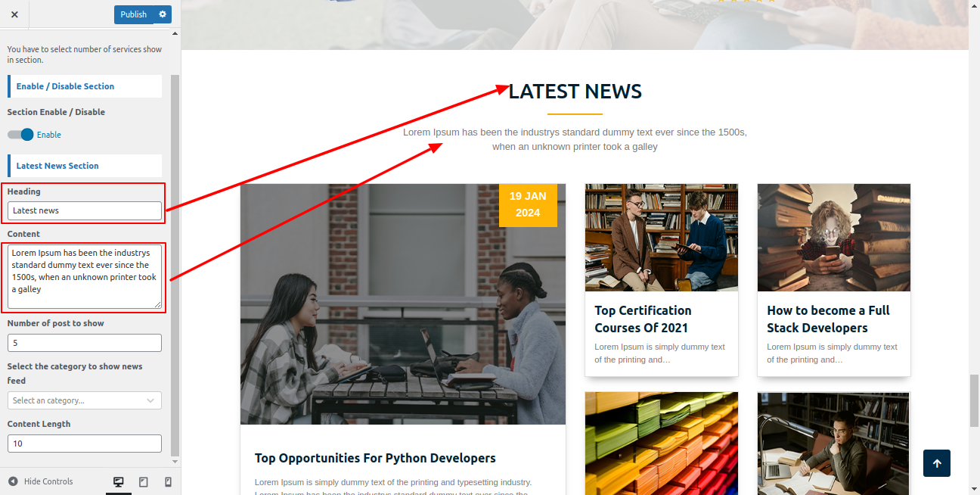Switch to mobile preview icon
Screen dimensions: 980x495
(x=168, y=482)
